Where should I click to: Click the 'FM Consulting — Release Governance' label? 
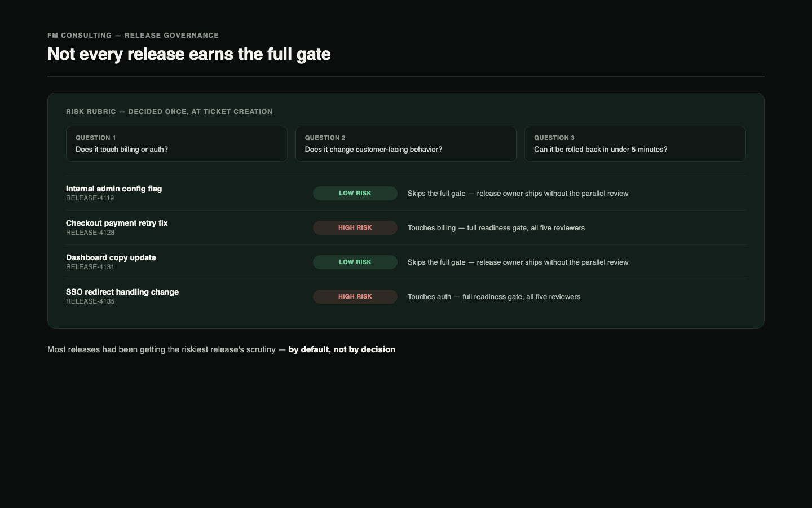pos(133,35)
